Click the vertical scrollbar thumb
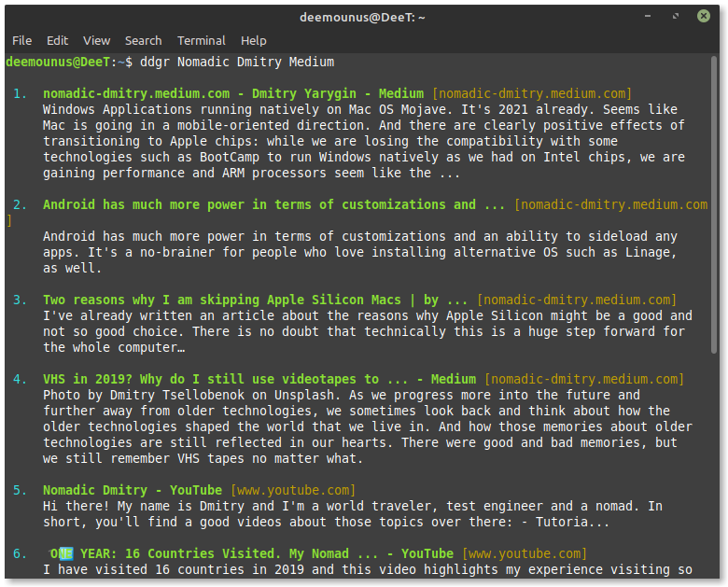This screenshot has width=728, height=587. pyautogui.click(x=714, y=204)
